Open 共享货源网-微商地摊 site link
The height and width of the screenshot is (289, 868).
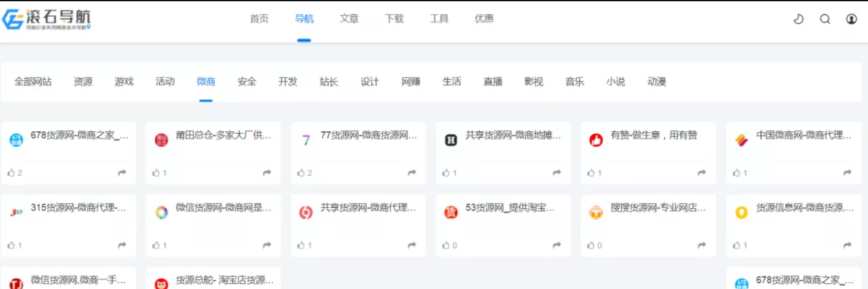click(x=514, y=136)
